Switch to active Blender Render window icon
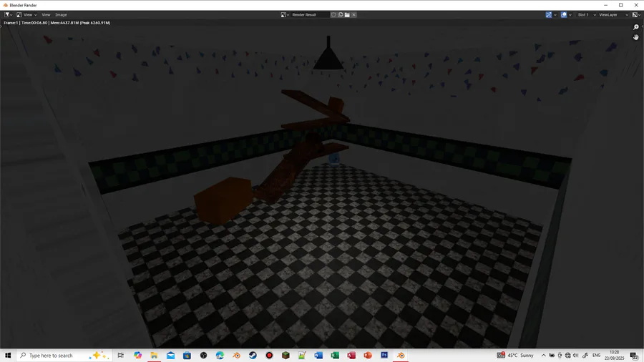644x362 pixels. pyautogui.click(x=401, y=356)
